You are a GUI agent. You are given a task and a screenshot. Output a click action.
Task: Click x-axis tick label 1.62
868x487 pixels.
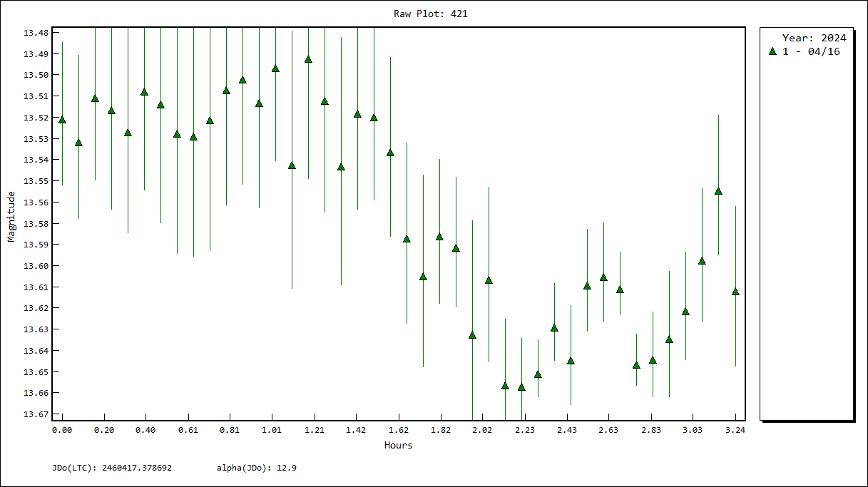coord(399,430)
